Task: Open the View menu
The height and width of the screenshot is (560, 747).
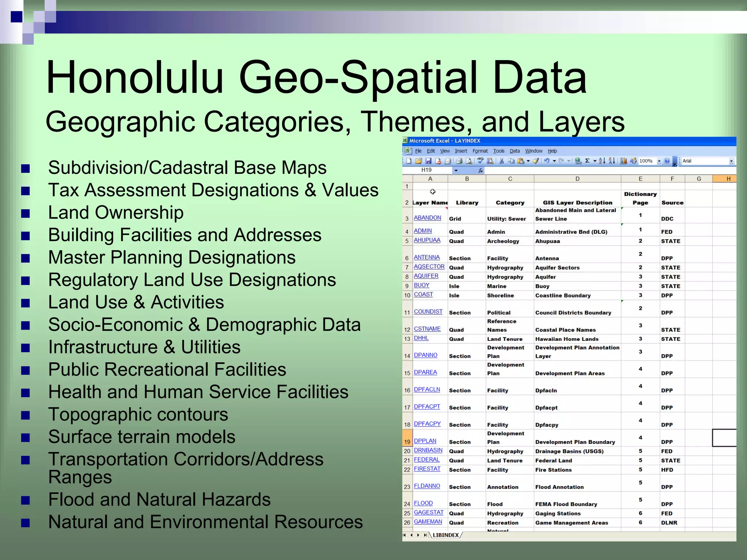Action: click(445, 151)
